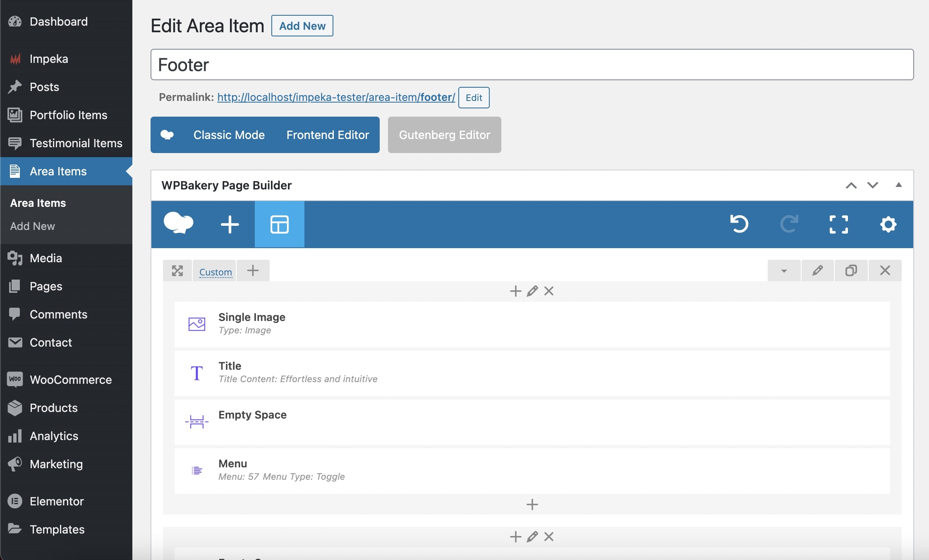Switch to Frontend Editor
This screenshot has height=560, width=929.
pyautogui.click(x=328, y=135)
